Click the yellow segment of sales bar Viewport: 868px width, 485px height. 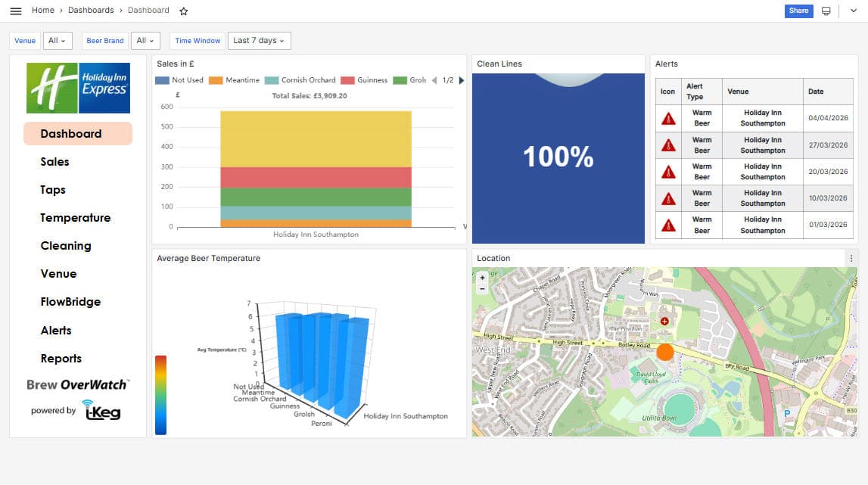tap(316, 139)
